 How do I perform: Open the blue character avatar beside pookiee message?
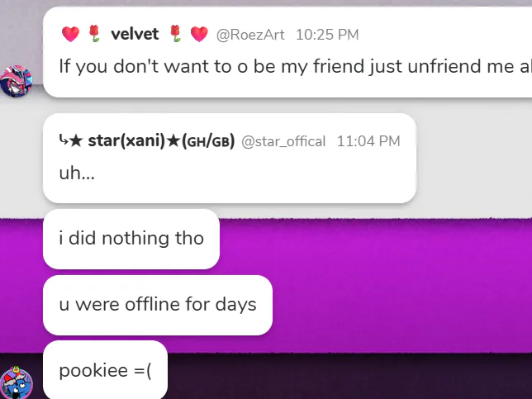17,382
